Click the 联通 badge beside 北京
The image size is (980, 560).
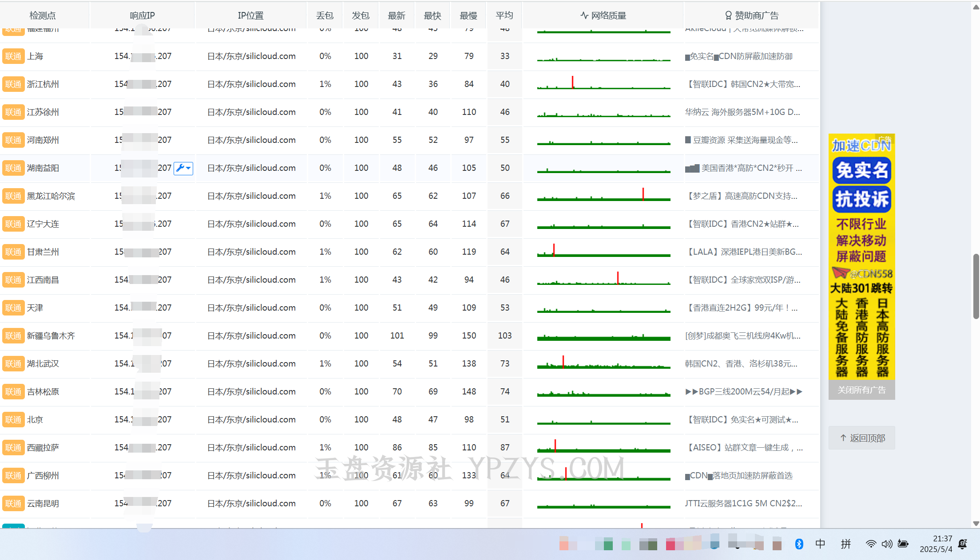point(13,420)
